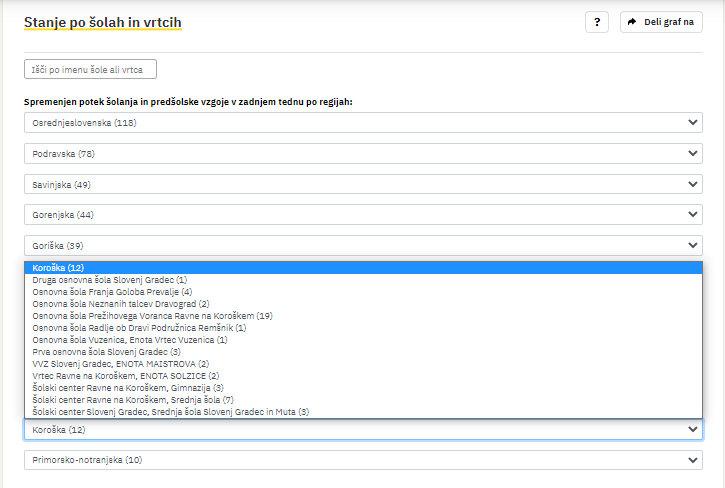Focus the school name search field
The width and height of the screenshot is (725, 488).
tap(90, 70)
